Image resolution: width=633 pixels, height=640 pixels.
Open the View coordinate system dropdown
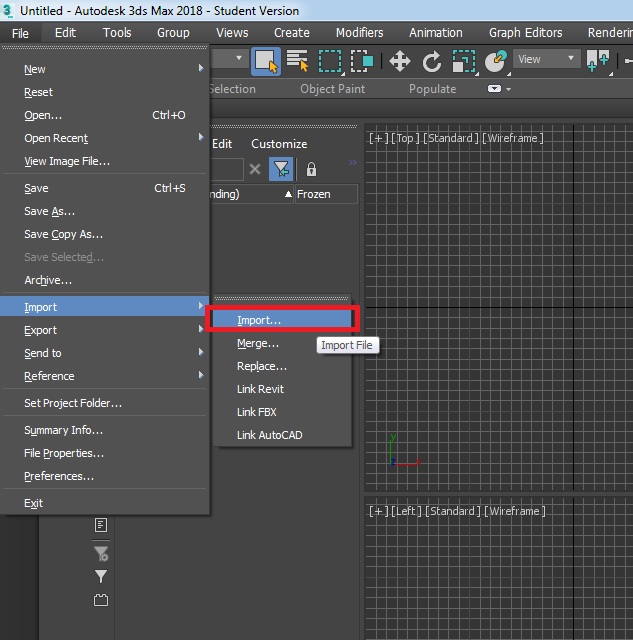(546, 59)
